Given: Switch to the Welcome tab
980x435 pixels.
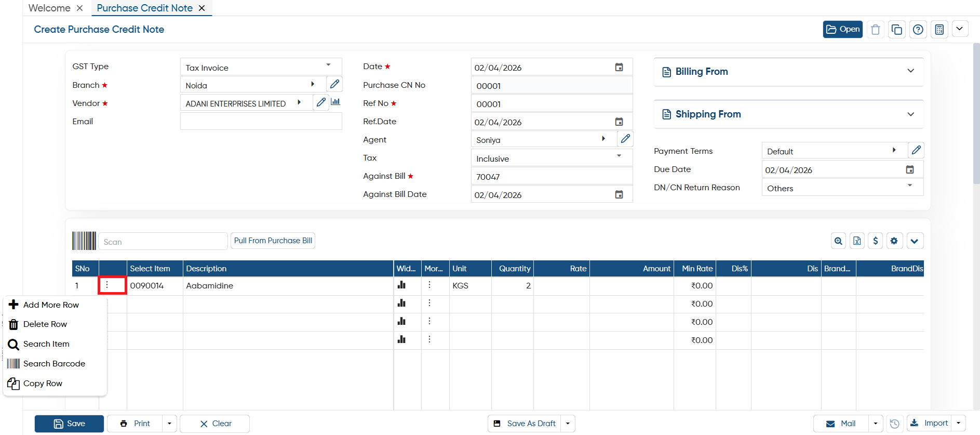Looking at the screenshot, I should click(x=49, y=8).
